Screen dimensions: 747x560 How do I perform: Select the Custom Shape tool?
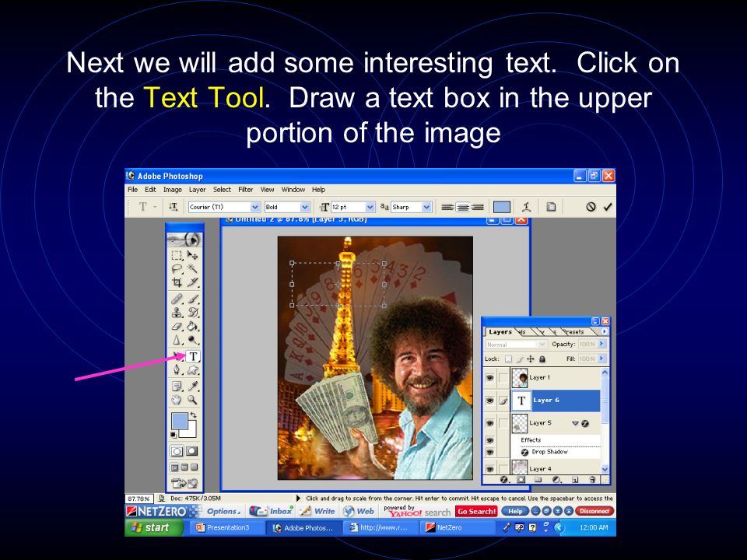(192, 370)
